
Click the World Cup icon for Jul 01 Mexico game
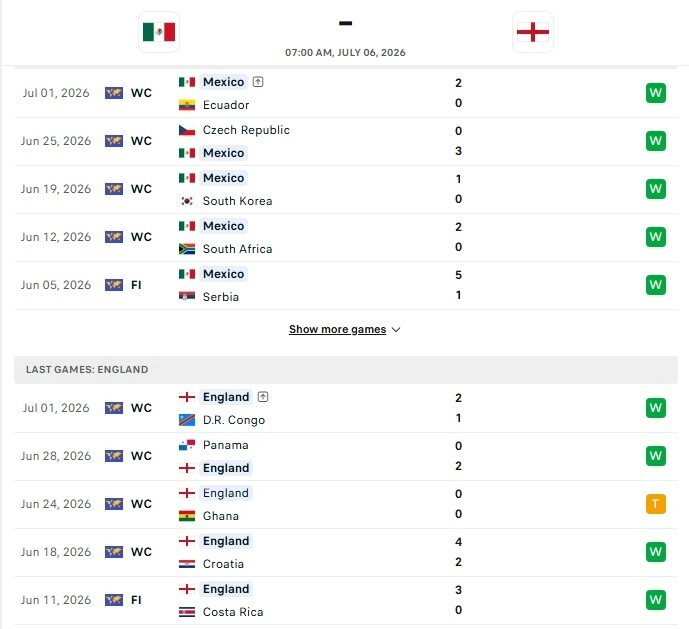coord(114,93)
